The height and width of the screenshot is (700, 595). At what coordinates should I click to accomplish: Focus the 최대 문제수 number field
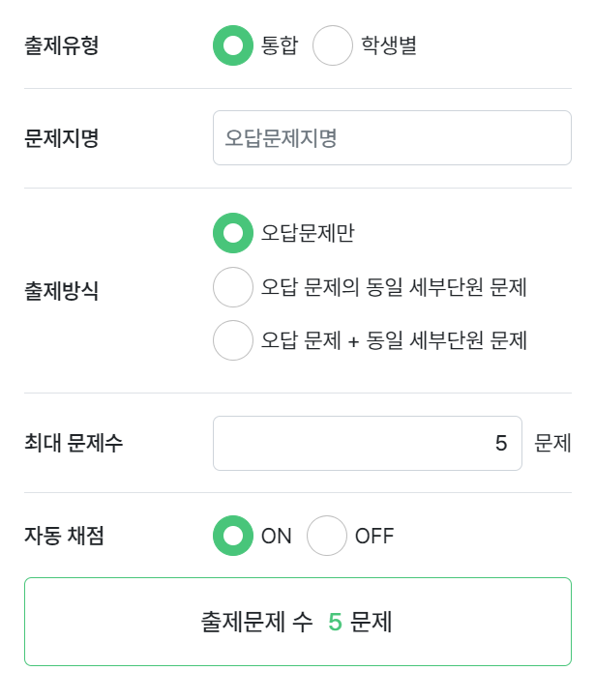367,444
